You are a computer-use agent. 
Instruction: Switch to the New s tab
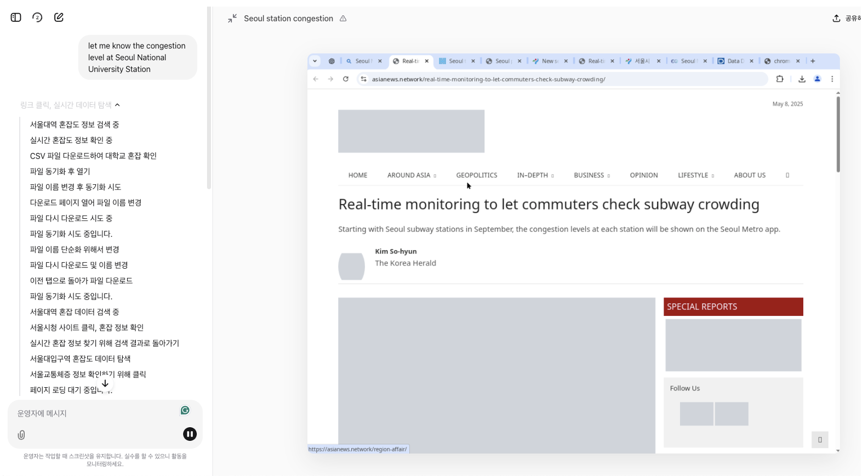click(x=549, y=61)
